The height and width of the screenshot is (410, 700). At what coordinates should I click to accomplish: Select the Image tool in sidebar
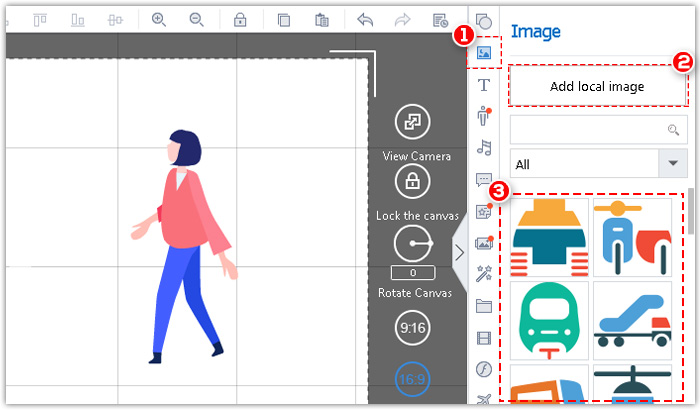point(484,53)
